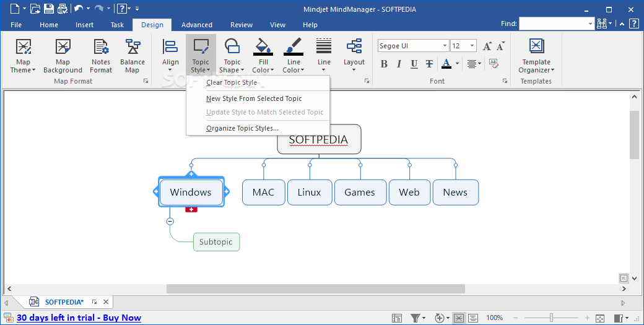Open the Template Organizer
The width and height of the screenshot is (644, 325).
[x=536, y=56]
